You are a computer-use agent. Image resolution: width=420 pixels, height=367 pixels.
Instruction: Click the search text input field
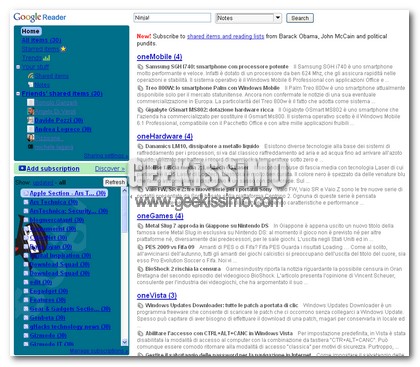[x=172, y=18]
